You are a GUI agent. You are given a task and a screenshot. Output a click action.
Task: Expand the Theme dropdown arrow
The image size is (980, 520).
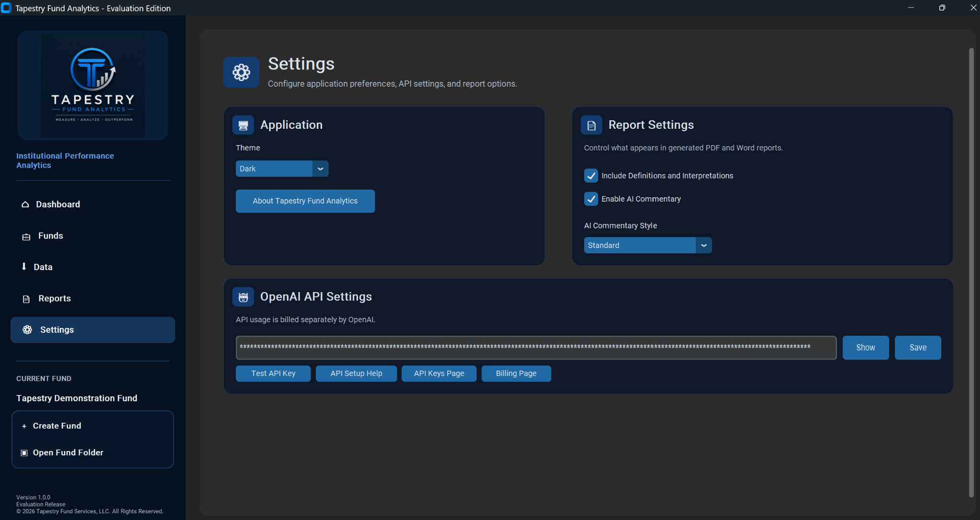[x=321, y=169]
